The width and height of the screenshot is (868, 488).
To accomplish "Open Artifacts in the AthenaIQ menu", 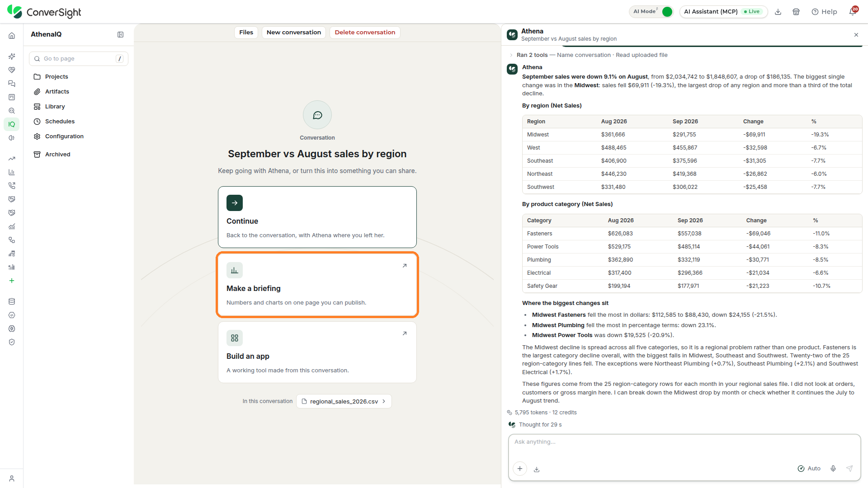I will point(57,92).
